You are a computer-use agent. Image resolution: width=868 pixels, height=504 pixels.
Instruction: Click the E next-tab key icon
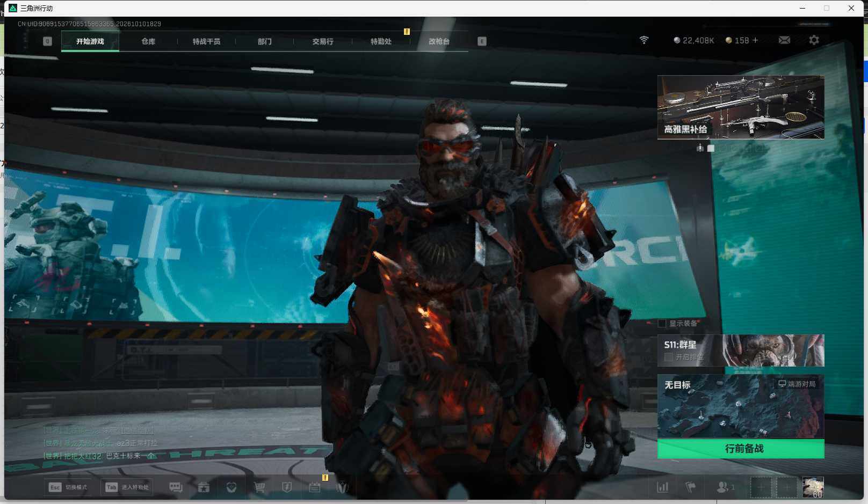pos(482,41)
